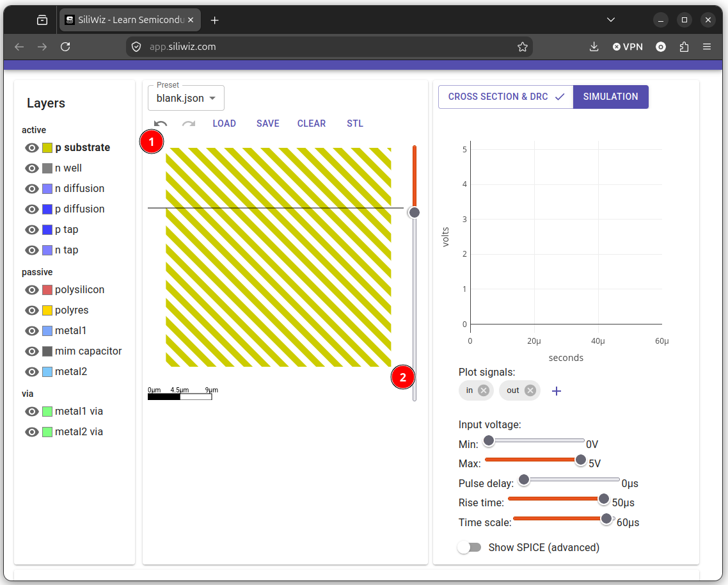Open the browser downloads icon

(594, 47)
